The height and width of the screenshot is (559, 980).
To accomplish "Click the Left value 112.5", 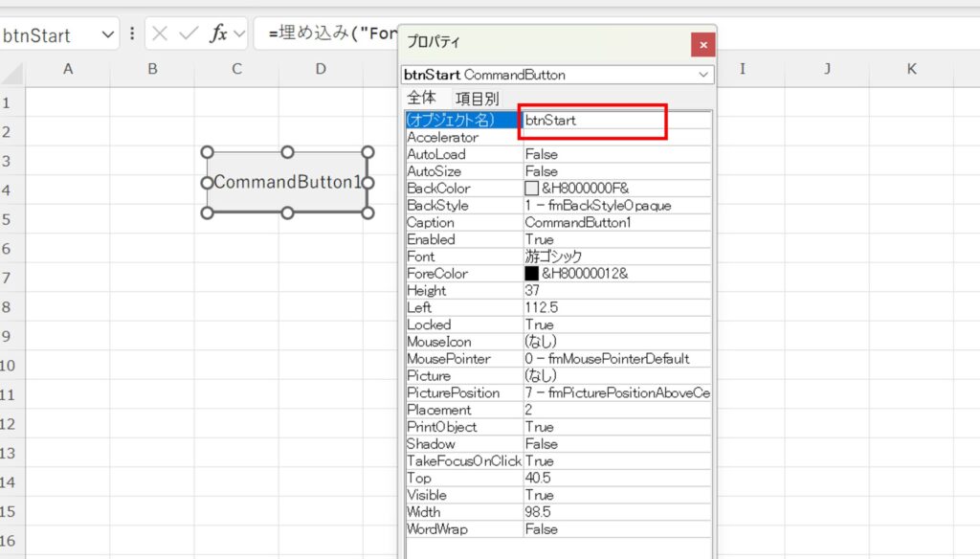I will tap(542, 307).
